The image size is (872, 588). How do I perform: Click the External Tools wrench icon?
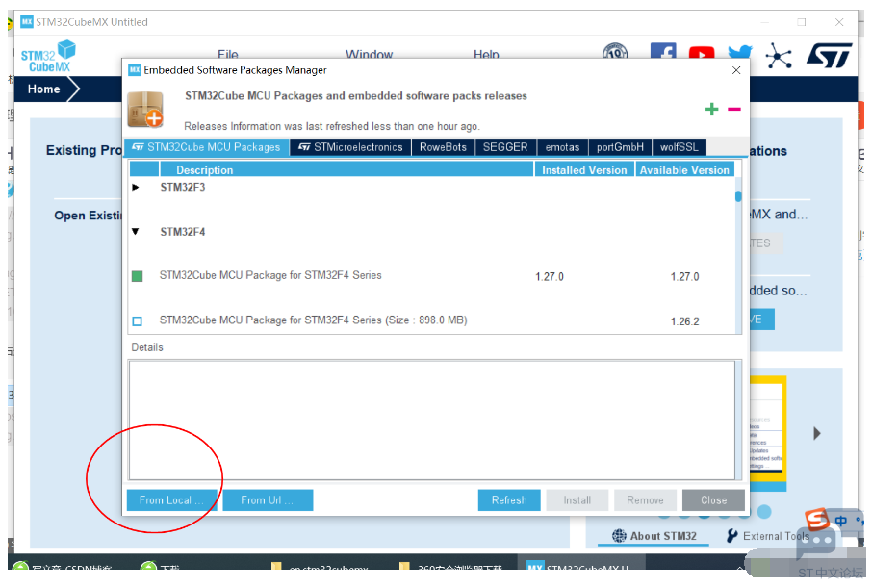click(731, 536)
